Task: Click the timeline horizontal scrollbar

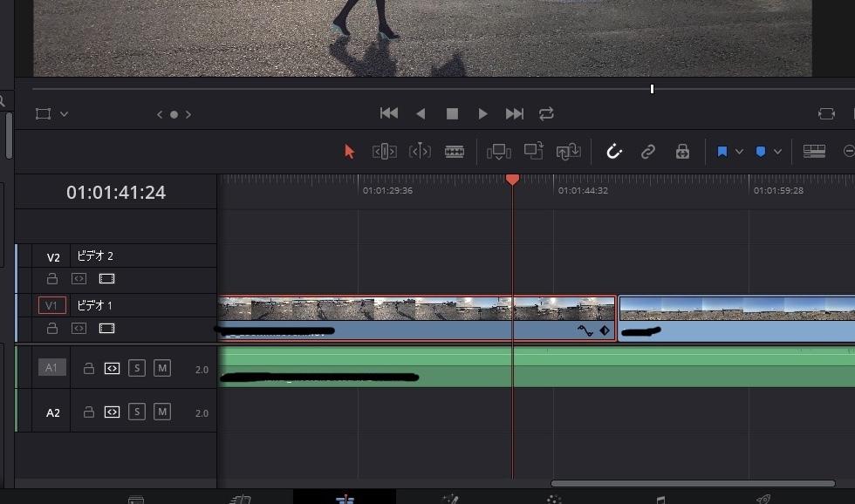Action: point(693,483)
